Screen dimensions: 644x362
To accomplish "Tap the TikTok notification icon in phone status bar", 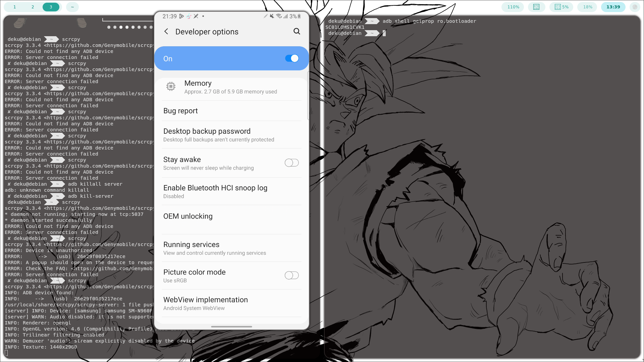I will click(x=189, y=16).
